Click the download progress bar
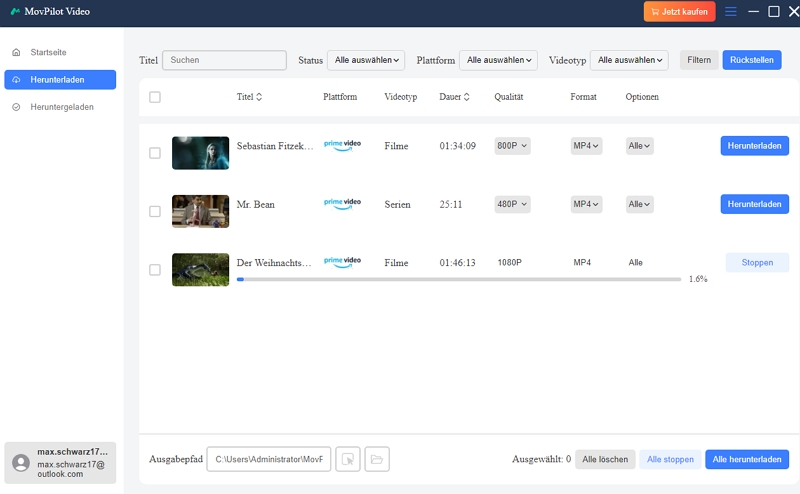The image size is (800, 494). 458,279
